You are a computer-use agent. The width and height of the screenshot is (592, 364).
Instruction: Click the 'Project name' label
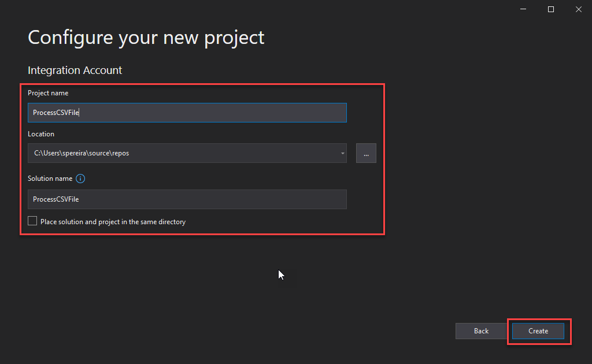(48, 93)
